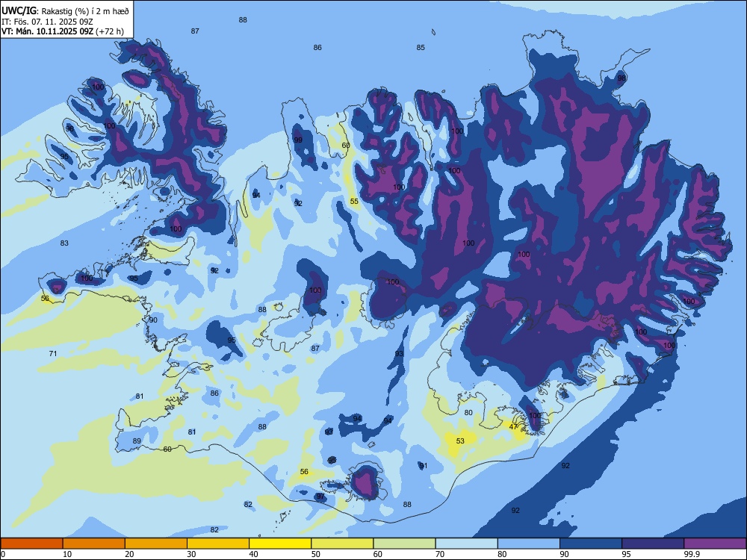Click the 0–10% dark orange legend swatch
Viewport: 747px width, 560px height.
coord(31,544)
